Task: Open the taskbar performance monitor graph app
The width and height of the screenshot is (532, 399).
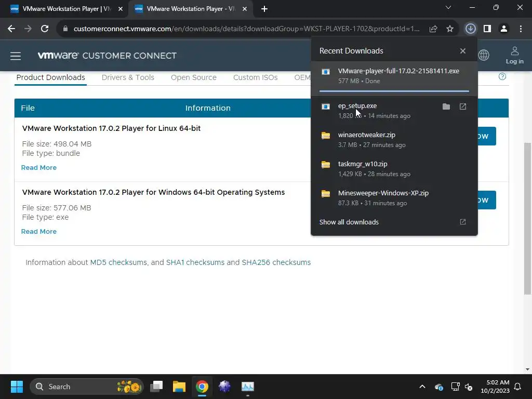Action: 248,387
